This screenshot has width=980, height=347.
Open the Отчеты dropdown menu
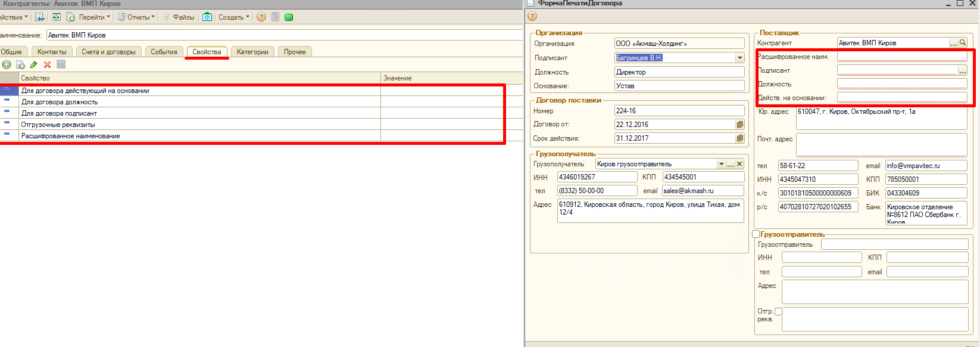coord(137,17)
